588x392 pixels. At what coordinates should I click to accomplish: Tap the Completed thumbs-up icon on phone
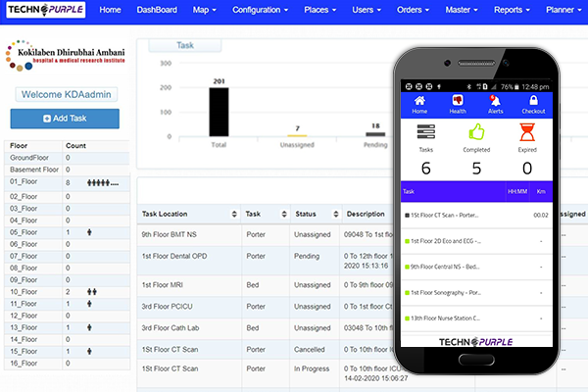tap(476, 131)
